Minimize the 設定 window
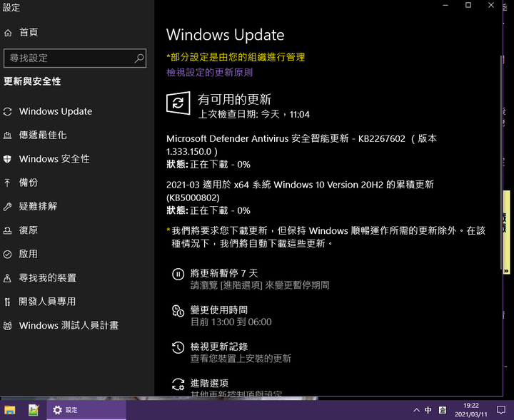Viewport: 514px width, 420px height. coord(445,5)
